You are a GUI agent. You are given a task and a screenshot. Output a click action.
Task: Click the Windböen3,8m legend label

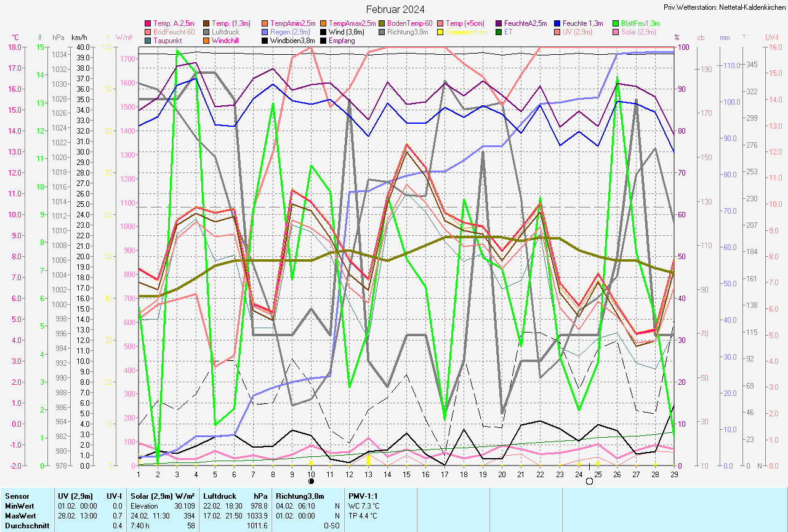click(x=292, y=41)
